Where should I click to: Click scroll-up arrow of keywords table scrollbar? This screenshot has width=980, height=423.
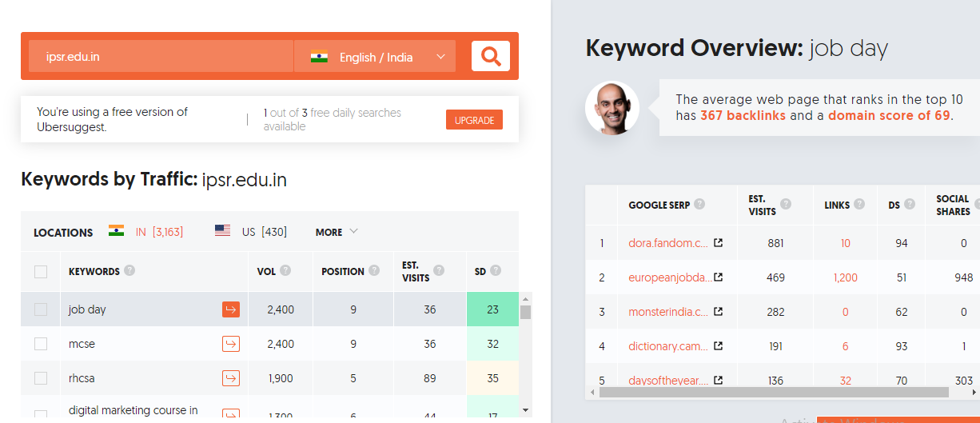click(x=525, y=298)
